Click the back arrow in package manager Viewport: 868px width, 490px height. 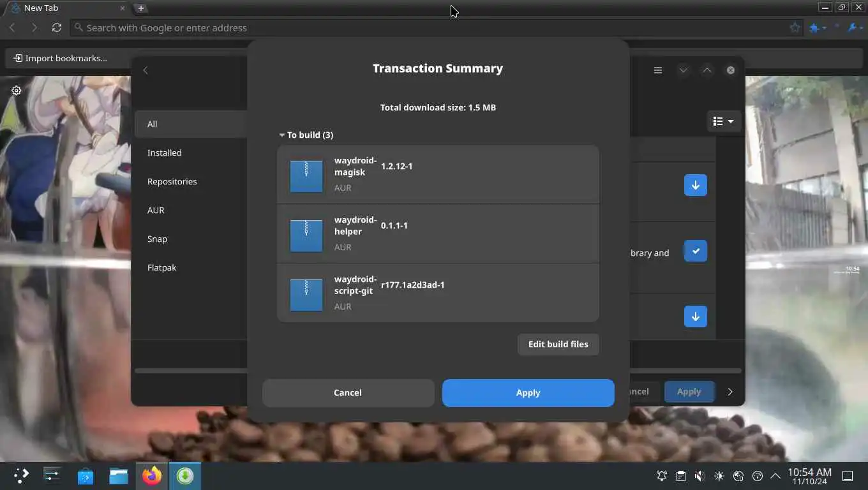coord(146,70)
